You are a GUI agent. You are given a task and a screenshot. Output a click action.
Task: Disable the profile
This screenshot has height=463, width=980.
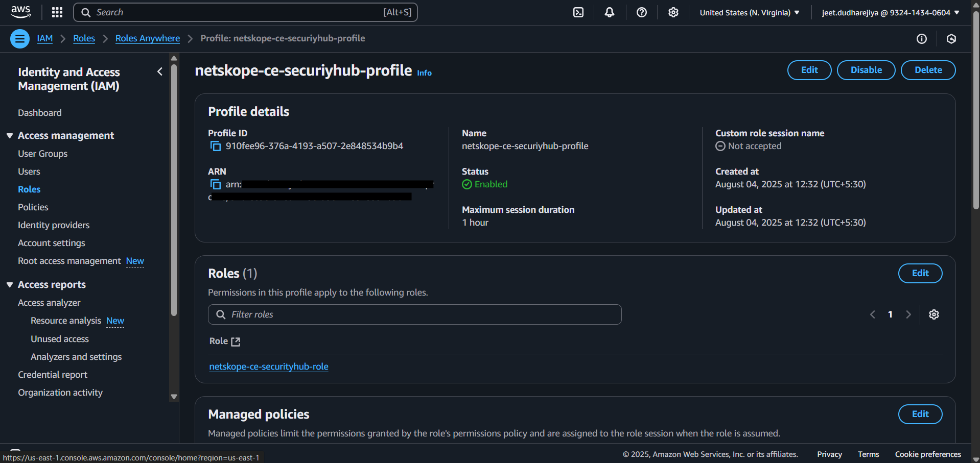click(x=866, y=70)
